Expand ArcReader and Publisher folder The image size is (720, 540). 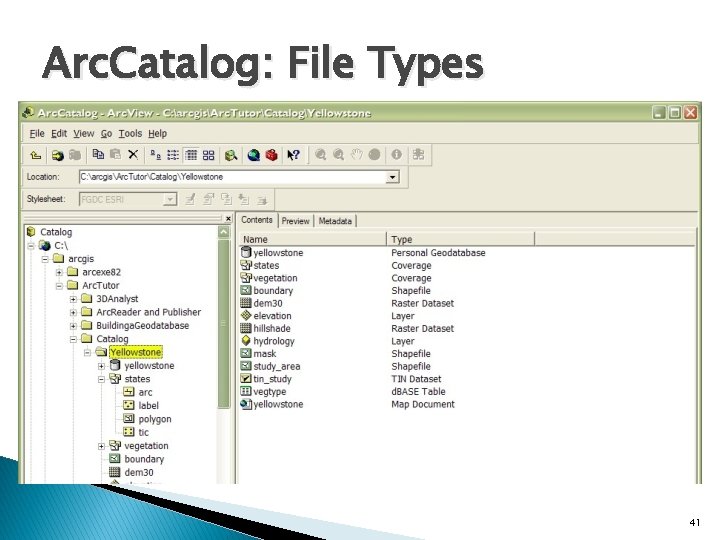(x=73, y=312)
